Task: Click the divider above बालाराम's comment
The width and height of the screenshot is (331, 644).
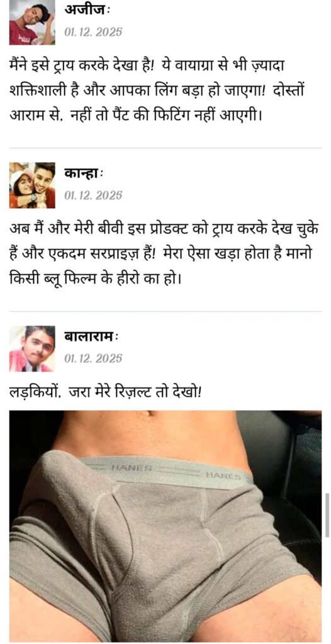Action: click(x=165, y=312)
